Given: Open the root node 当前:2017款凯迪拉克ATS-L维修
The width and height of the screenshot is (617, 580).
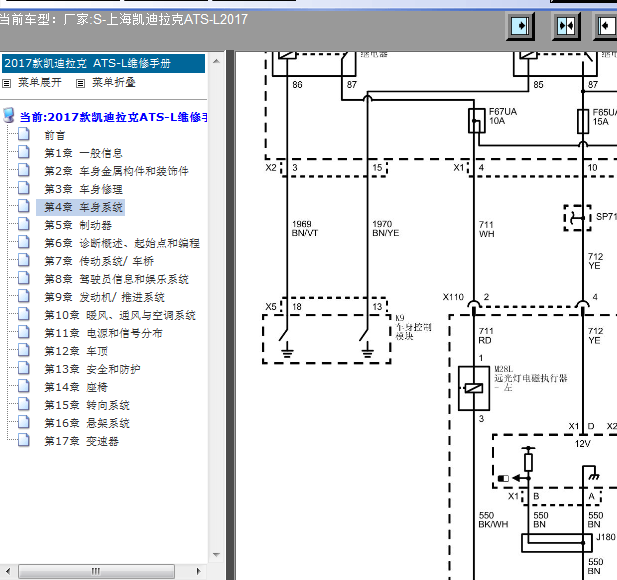Looking at the screenshot, I should (113, 117).
